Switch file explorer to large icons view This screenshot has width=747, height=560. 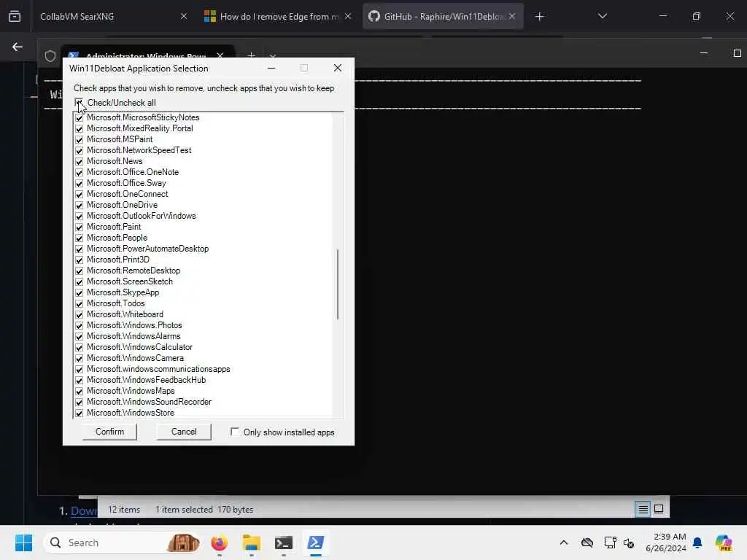pos(659,509)
